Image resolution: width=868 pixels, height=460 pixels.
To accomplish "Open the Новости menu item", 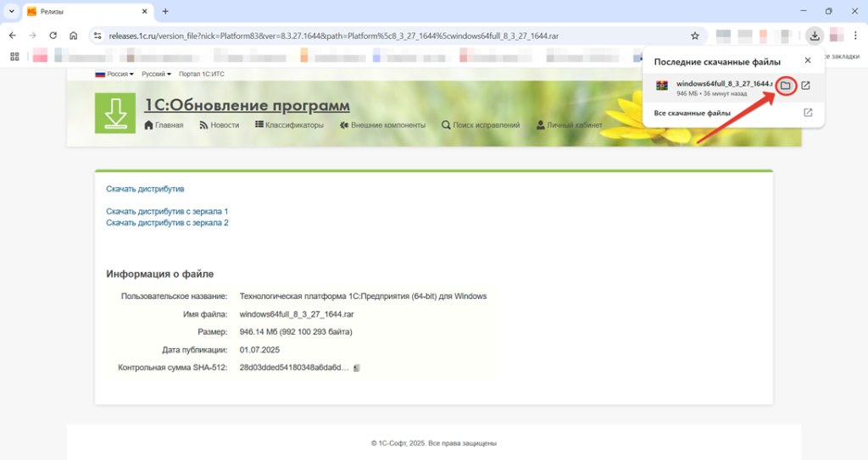I will pyautogui.click(x=220, y=125).
